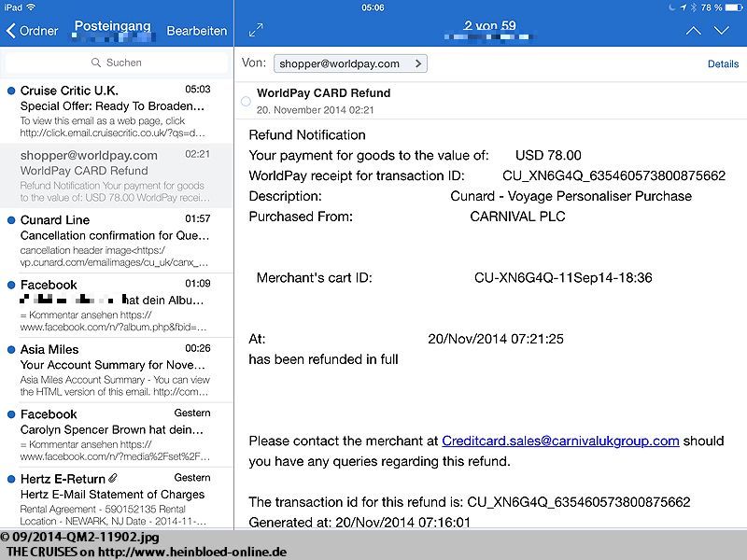The height and width of the screenshot is (560, 747).
Task: Open Facebook email received at 01:09
Action: 117,305
